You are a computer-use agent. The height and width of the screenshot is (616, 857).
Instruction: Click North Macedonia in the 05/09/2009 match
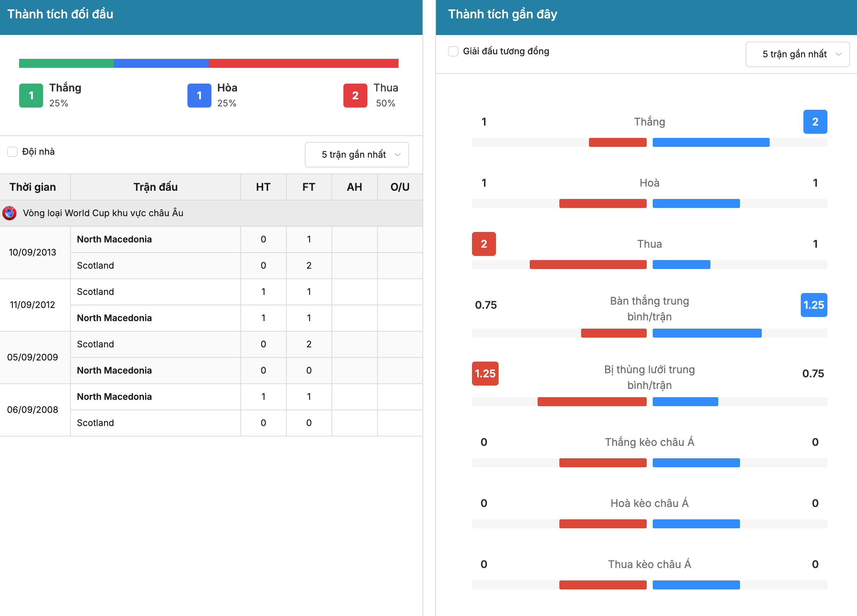pos(114,371)
